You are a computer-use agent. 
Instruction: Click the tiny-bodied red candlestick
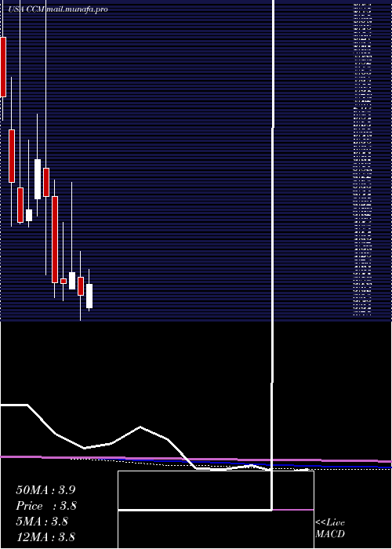[x=64, y=281]
